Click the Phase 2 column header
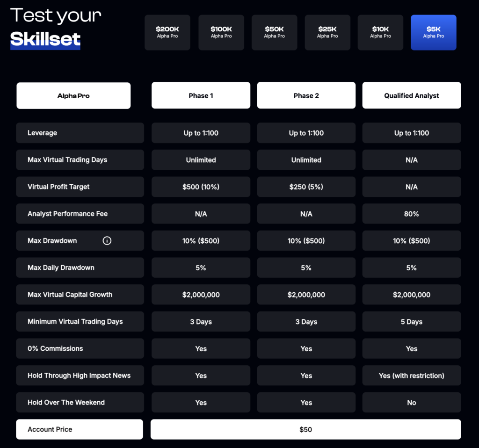 pos(306,95)
